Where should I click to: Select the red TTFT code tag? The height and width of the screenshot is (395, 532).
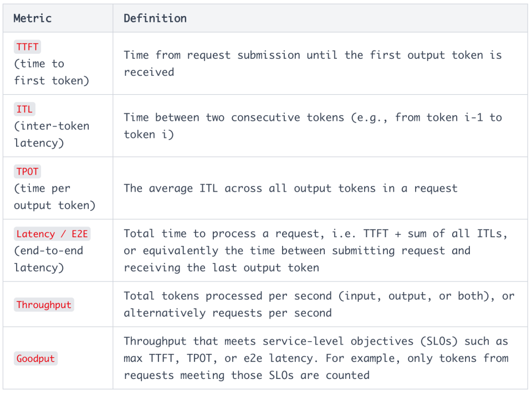(28, 47)
